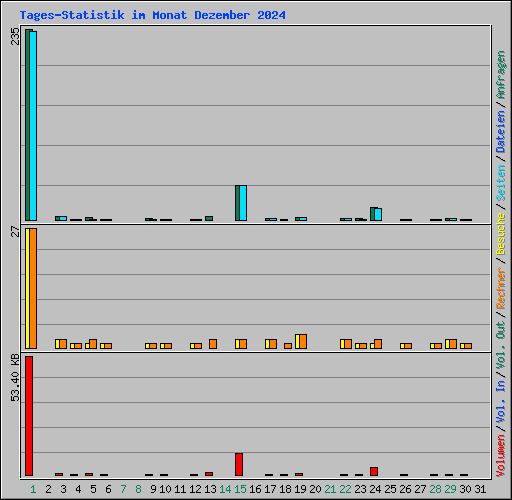Select day 25 on the x-axis
The height and width of the screenshot is (500, 512).
tap(390, 489)
